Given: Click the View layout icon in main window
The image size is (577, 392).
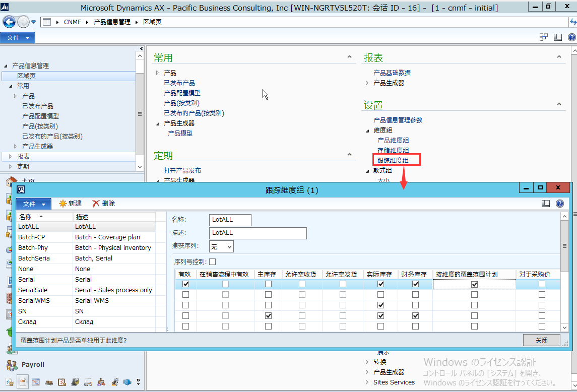Looking at the screenshot, I should tap(558, 37).
